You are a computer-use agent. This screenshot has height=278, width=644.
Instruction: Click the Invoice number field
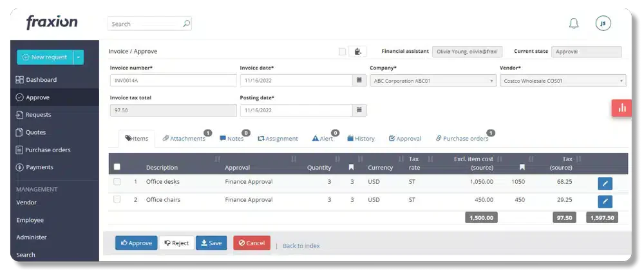(x=173, y=81)
